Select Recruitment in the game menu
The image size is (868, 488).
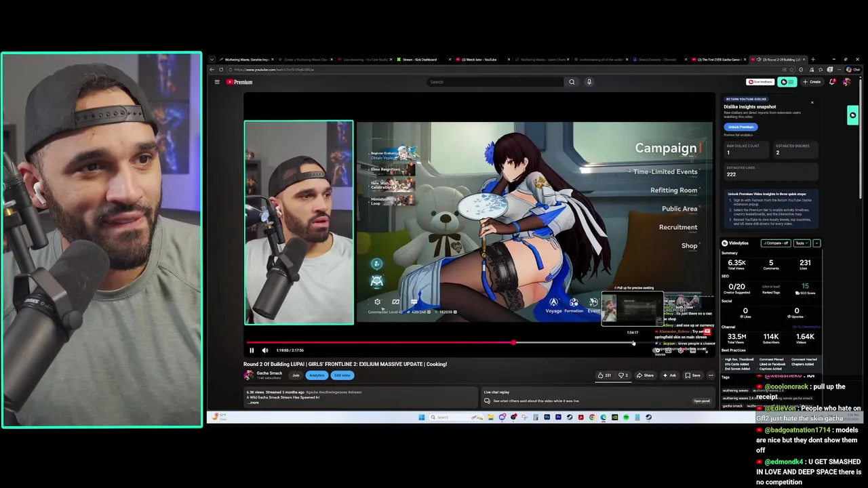678,227
